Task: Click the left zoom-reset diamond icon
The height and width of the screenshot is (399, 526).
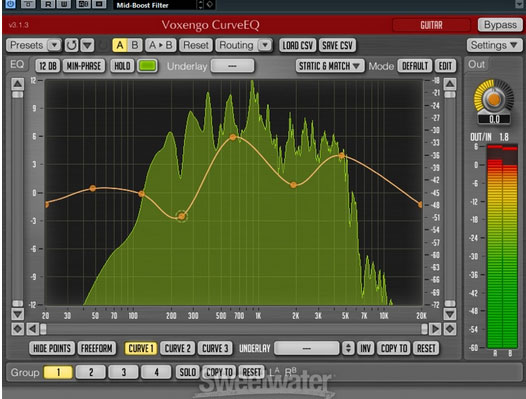Action: tap(17, 329)
